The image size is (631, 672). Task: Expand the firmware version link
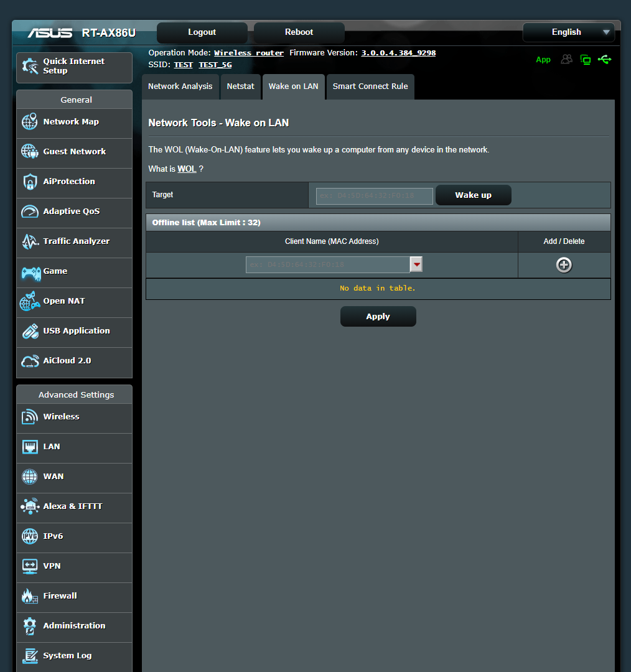click(x=397, y=52)
